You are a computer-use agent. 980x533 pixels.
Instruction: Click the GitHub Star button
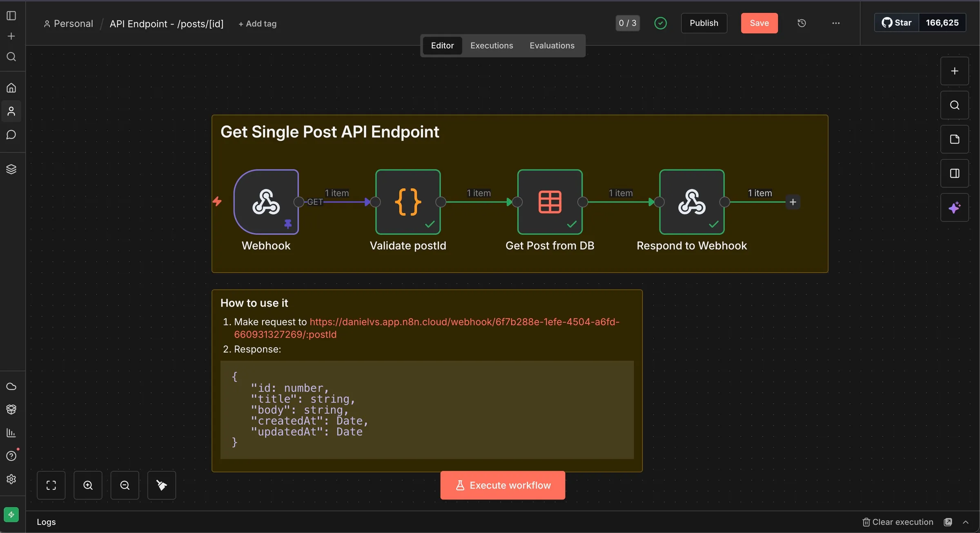[897, 22]
